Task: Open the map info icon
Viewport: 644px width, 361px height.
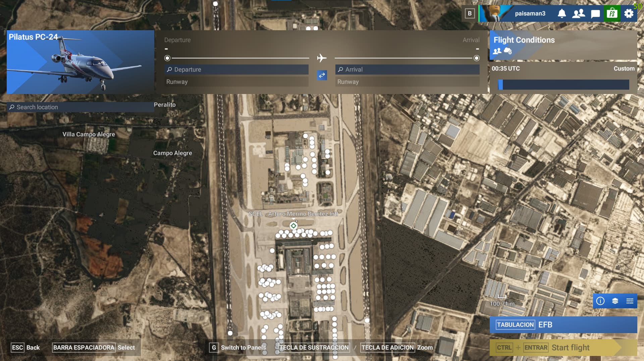Action: [x=600, y=301]
